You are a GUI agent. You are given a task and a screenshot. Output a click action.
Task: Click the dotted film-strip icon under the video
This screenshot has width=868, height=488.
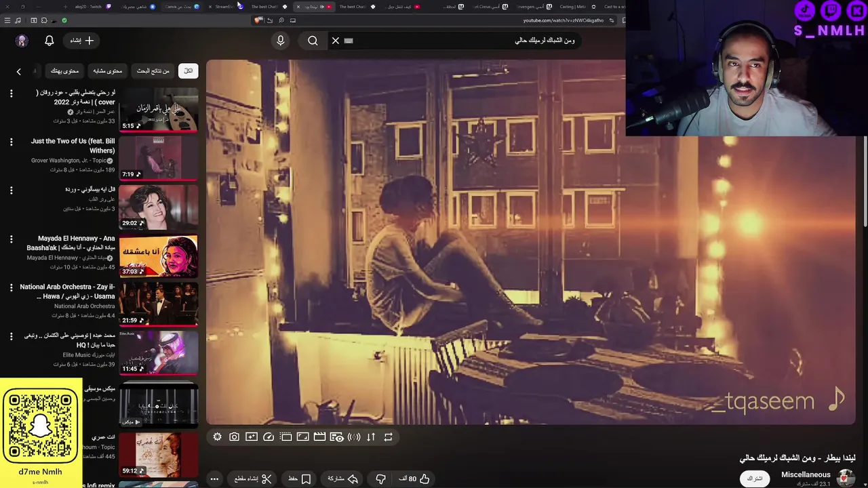click(285, 437)
